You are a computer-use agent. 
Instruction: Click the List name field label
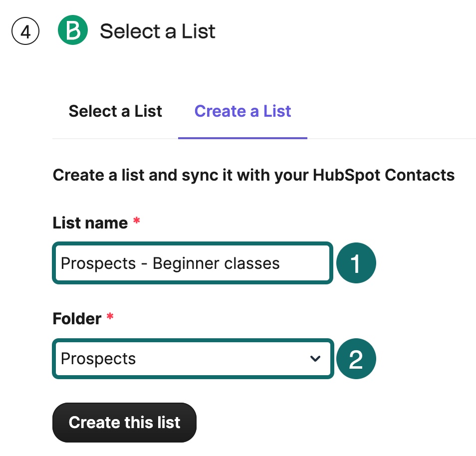tap(90, 223)
